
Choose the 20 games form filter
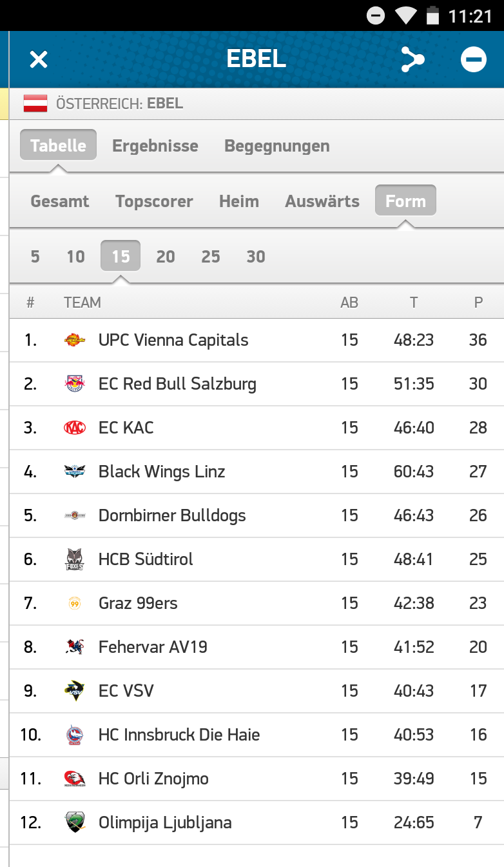click(x=166, y=257)
